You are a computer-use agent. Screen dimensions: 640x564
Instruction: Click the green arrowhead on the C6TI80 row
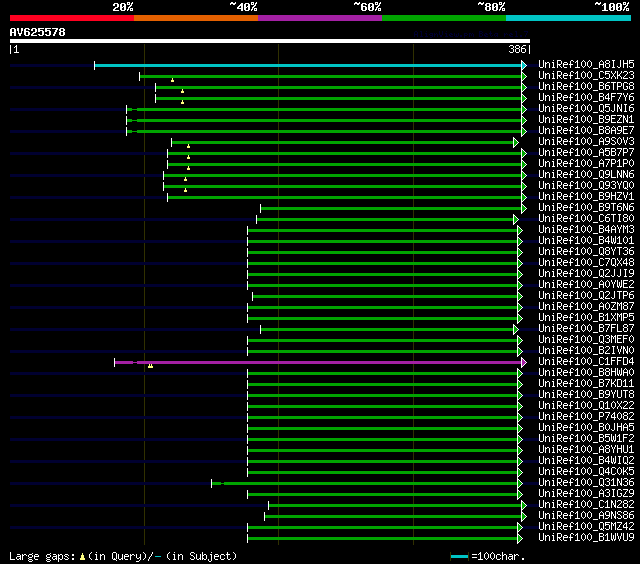point(516,220)
